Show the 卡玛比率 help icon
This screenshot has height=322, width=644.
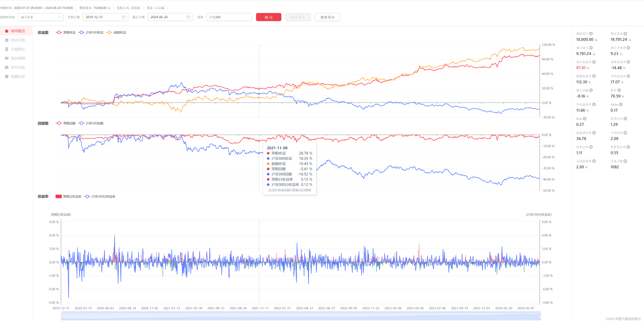[625, 133]
